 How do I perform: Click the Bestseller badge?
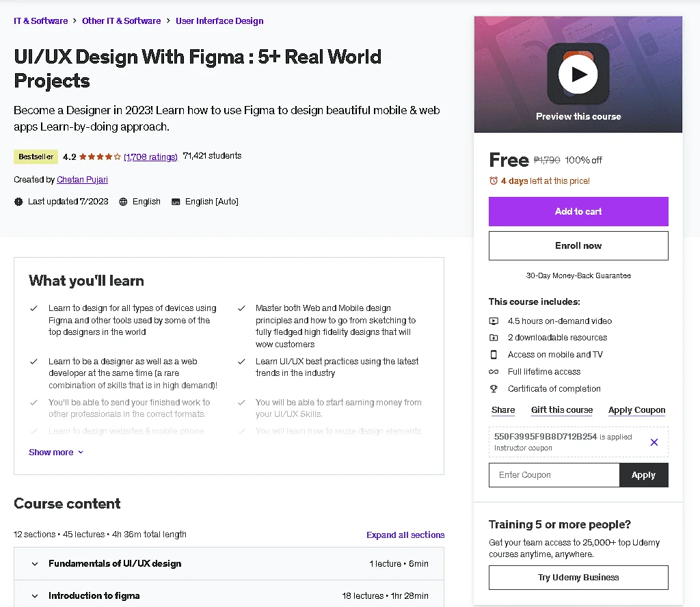click(x=36, y=157)
